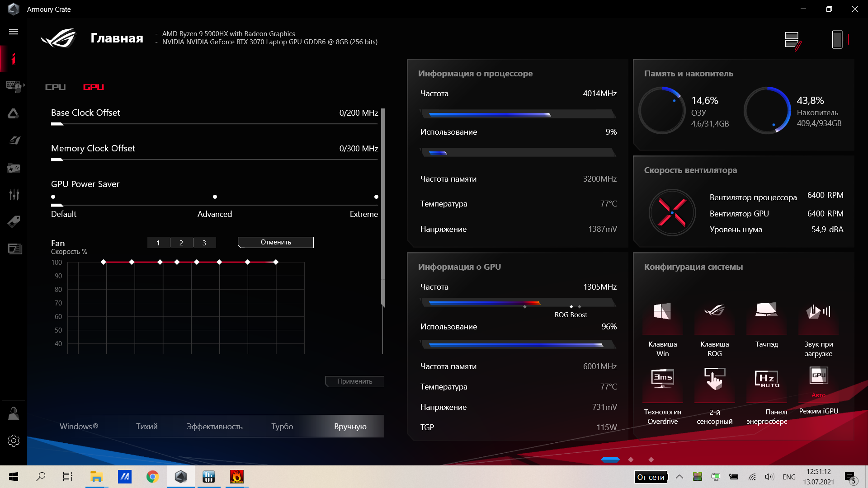Image resolution: width=868 pixels, height=488 pixels.
Task: Switch to the CPU tab
Action: [56, 87]
